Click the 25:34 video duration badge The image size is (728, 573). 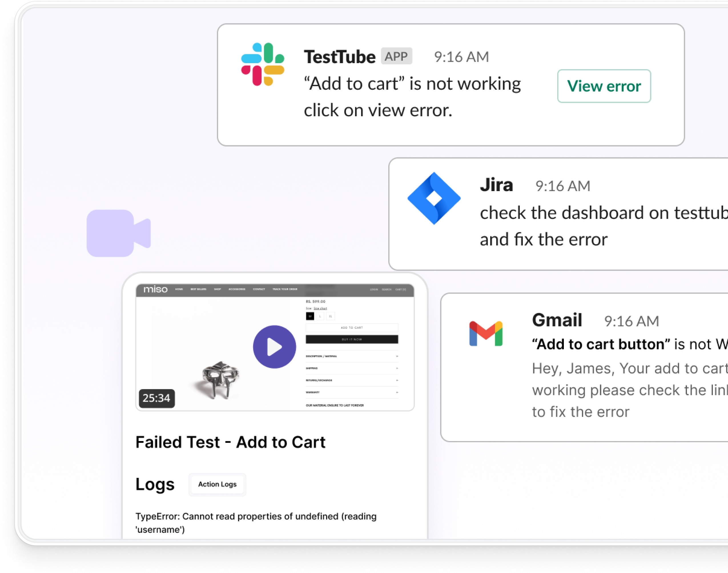[x=157, y=398]
